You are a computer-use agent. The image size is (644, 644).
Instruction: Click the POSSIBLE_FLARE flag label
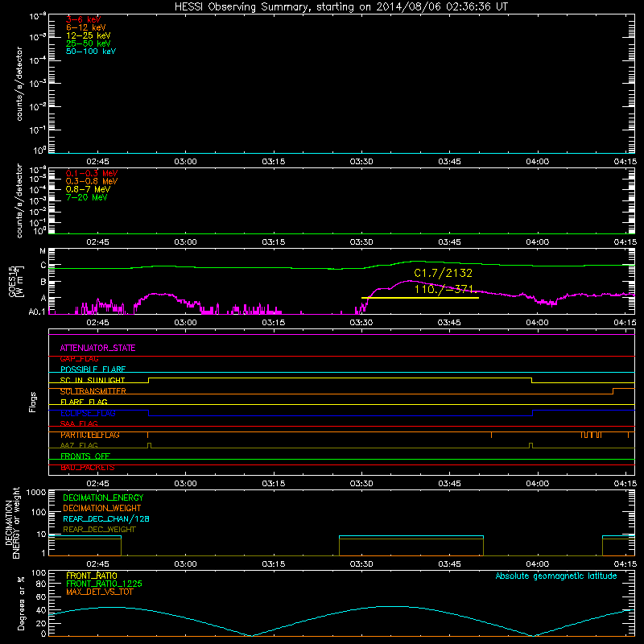93,369
